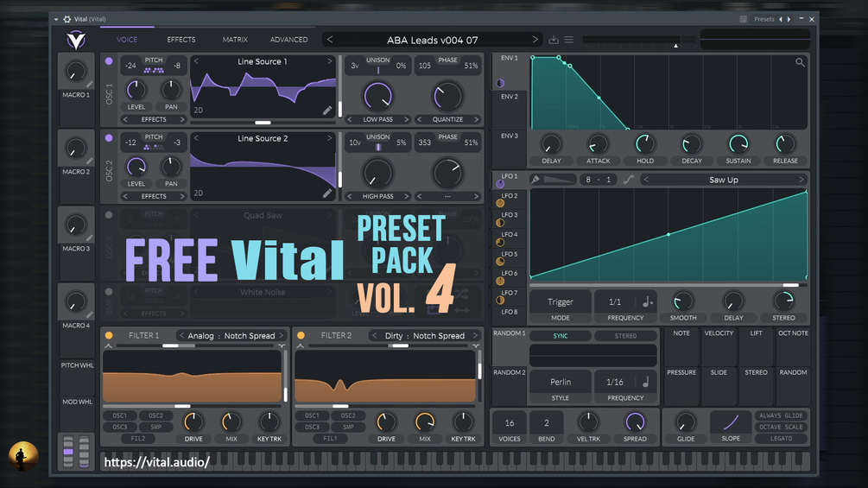Toggle ALWAYS GLIDE option

tap(781, 415)
